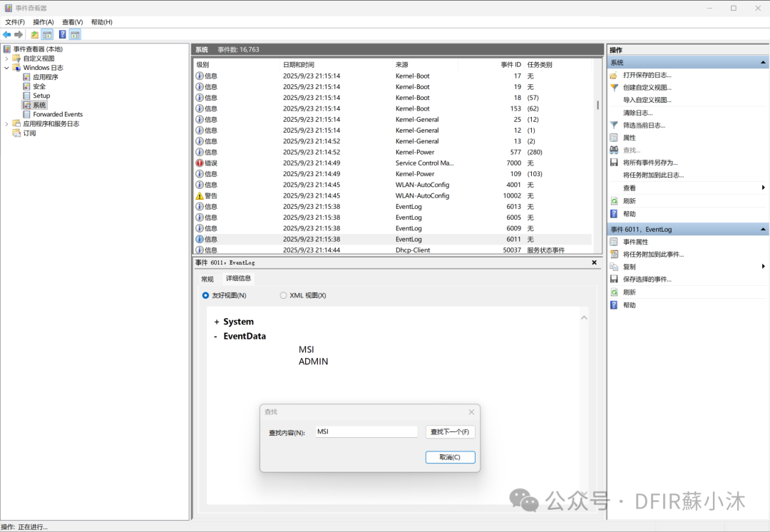Screen dimensions: 770x532
Task: Select the 友好视图(N) radio button
Action: click(205, 295)
